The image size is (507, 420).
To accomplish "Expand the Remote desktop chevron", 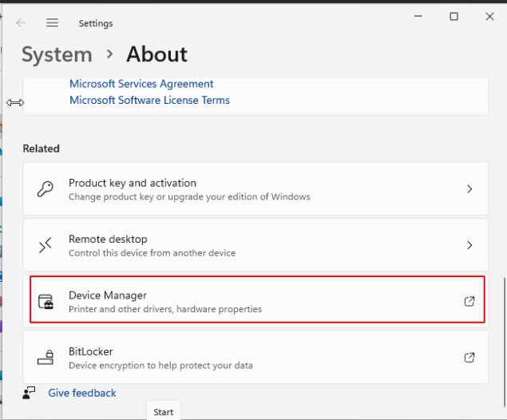I will (x=469, y=245).
